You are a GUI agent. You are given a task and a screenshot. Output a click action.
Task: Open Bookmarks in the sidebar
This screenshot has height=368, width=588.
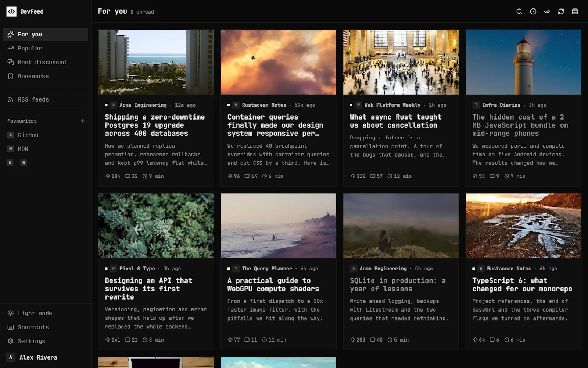pos(46,76)
